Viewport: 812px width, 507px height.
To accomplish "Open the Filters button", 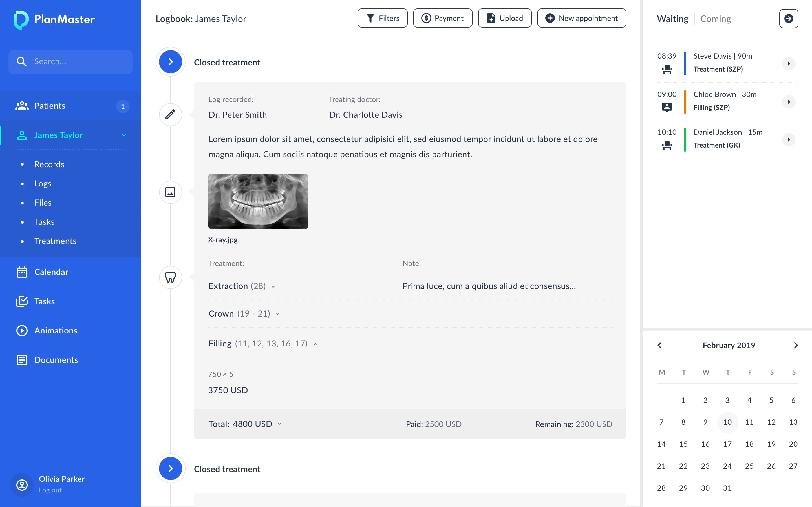I will tap(382, 18).
